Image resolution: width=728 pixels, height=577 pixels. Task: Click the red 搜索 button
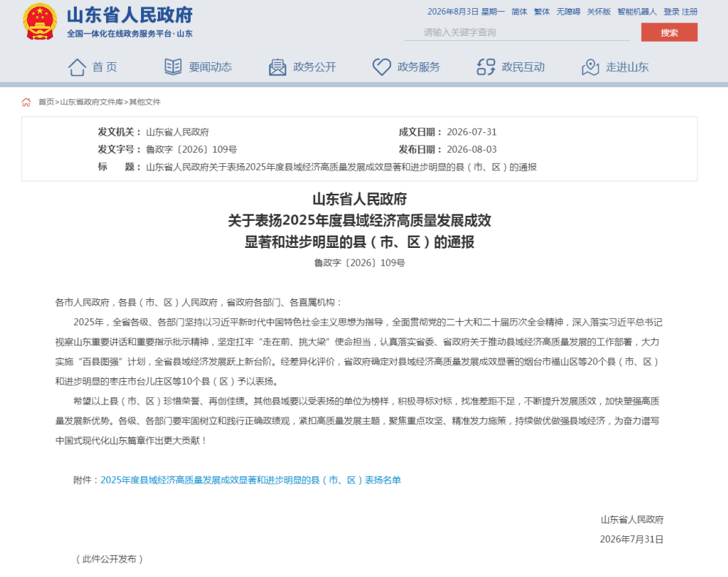pos(669,32)
